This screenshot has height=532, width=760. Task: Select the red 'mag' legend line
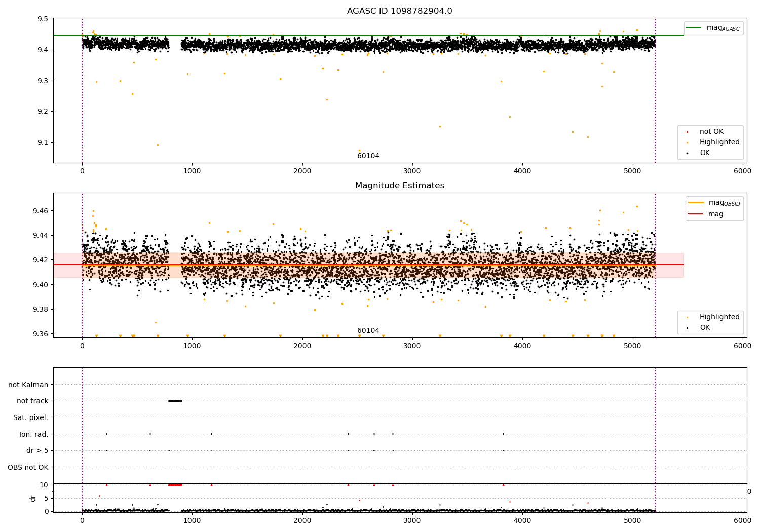696,214
